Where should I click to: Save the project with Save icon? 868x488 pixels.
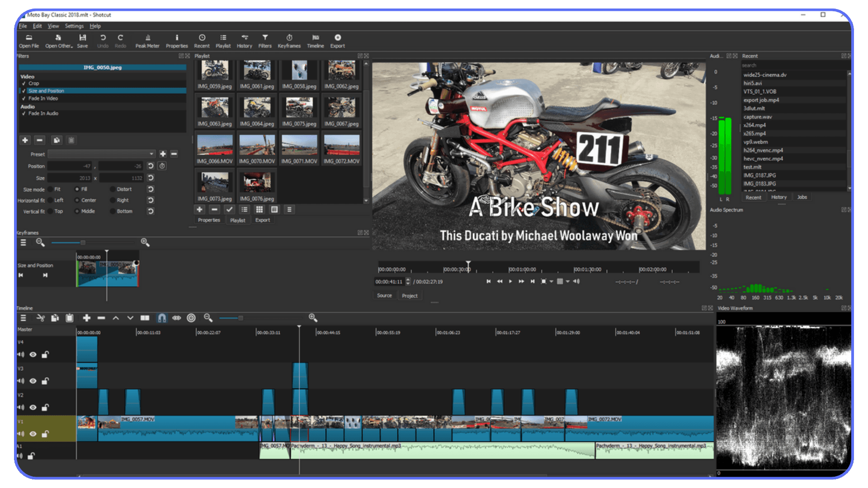pyautogui.click(x=82, y=41)
